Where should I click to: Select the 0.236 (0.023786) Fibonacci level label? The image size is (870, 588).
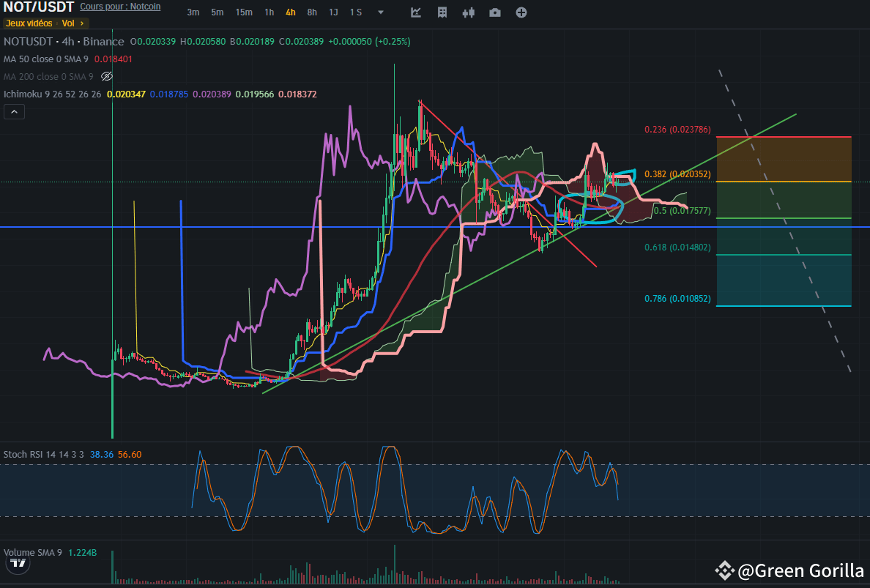click(x=677, y=130)
